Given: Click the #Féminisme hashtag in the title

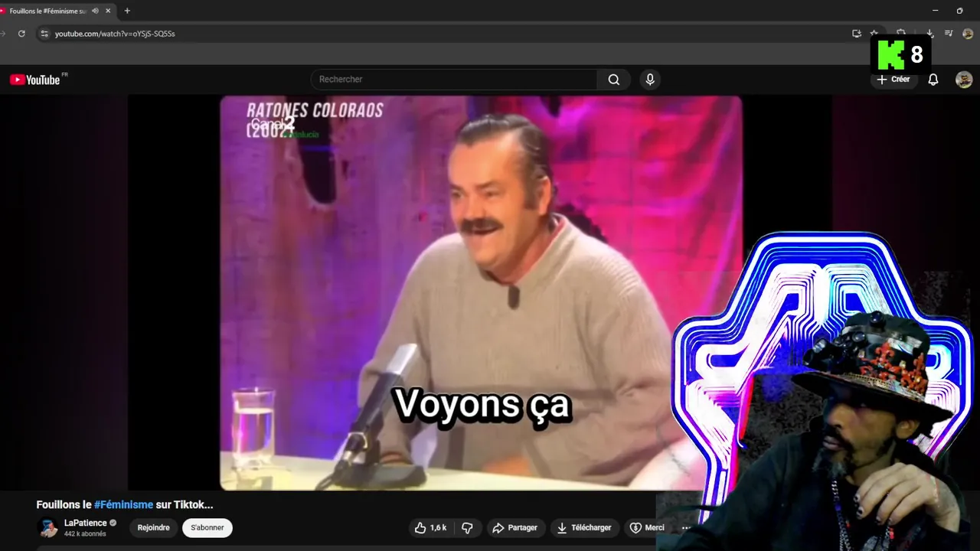Looking at the screenshot, I should click(123, 505).
